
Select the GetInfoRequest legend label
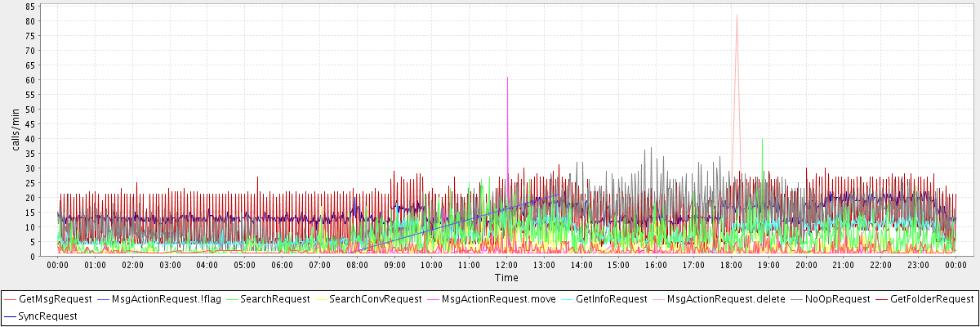tap(611, 299)
